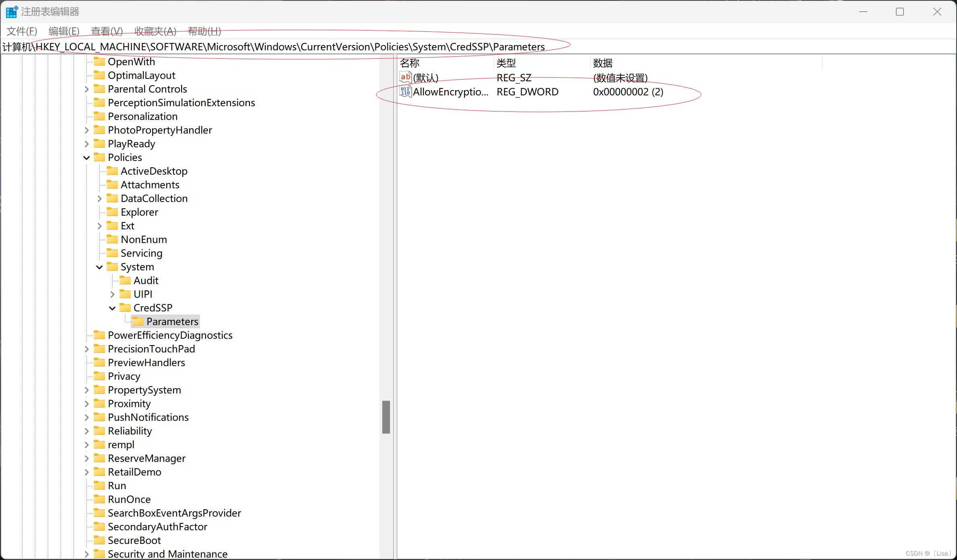Expand the DataCollection key

pos(99,199)
